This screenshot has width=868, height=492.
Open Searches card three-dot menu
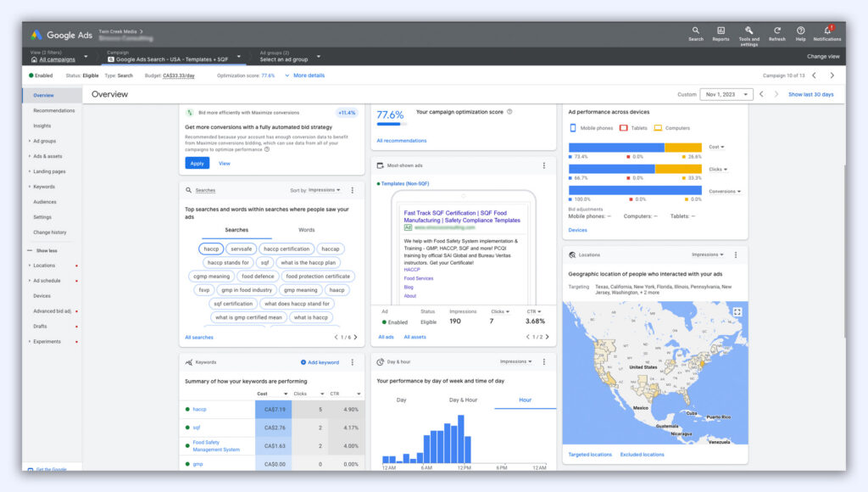[352, 190]
